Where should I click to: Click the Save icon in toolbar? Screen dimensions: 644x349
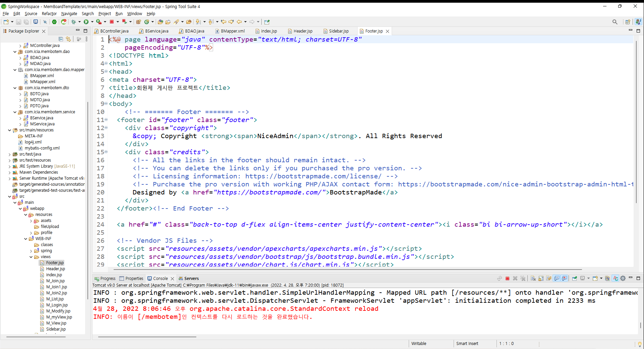(x=18, y=22)
